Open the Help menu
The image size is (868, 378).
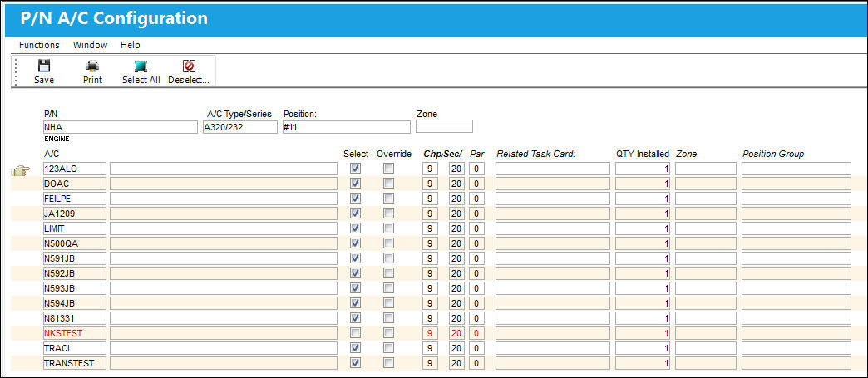[x=130, y=45]
